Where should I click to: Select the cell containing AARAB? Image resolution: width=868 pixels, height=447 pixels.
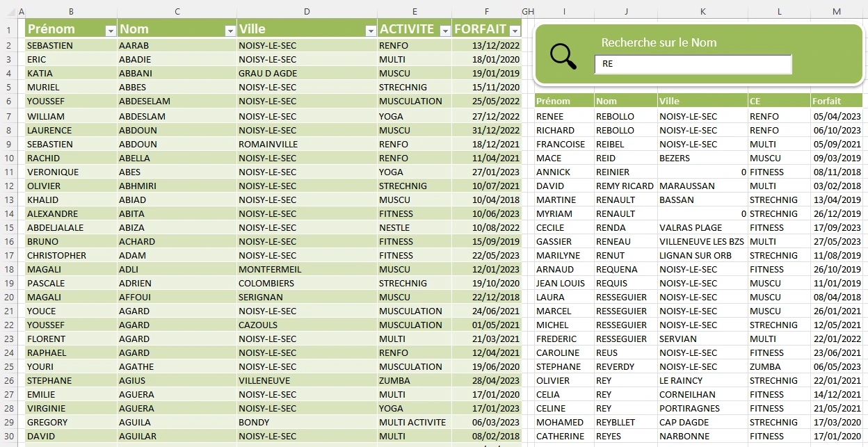click(134, 45)
